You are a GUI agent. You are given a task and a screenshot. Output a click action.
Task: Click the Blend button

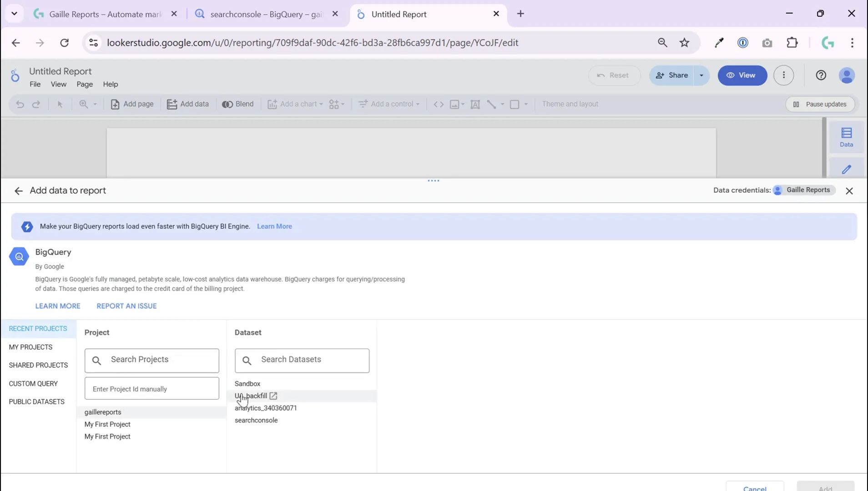coord(237,104)
